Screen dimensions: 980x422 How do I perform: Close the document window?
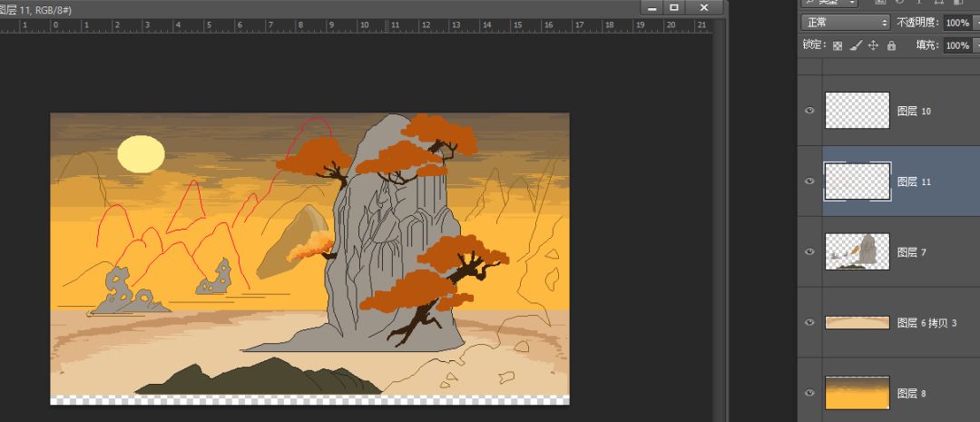704,8
